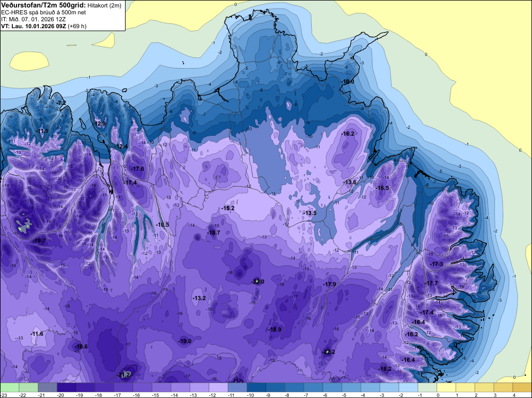Click the pale yellow legend swatch labeled 0

(x=446, y=387)
